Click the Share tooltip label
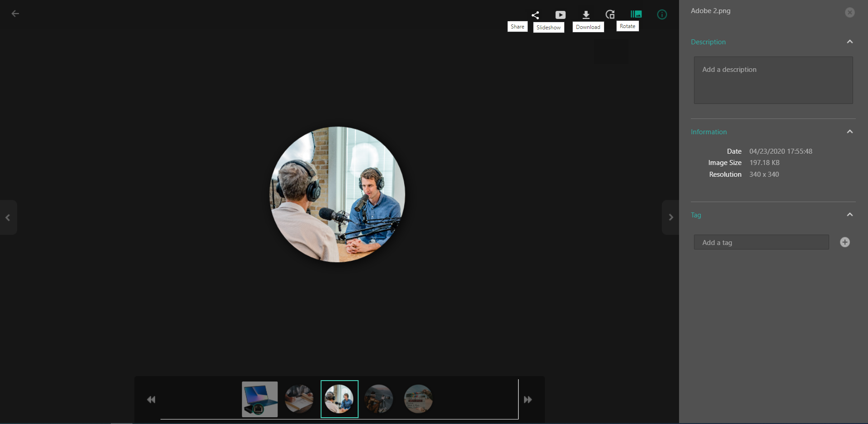 click(518, 27)
